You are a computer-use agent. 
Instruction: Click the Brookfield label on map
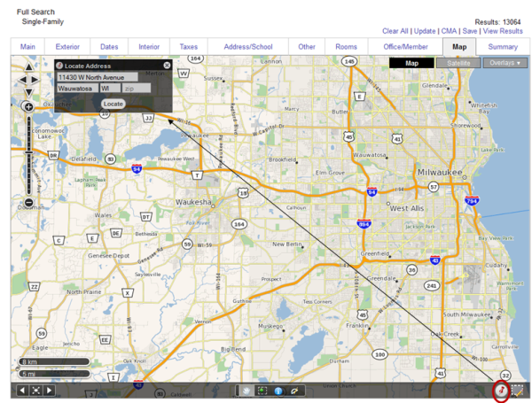(x=282, y=159)
